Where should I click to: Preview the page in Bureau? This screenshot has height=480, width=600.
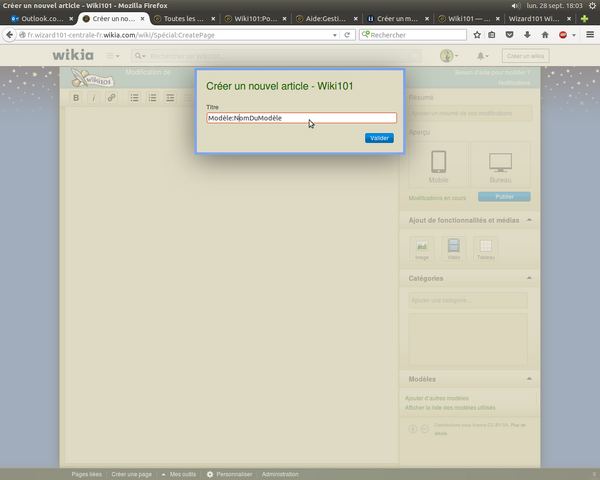[x=500, y=165]
